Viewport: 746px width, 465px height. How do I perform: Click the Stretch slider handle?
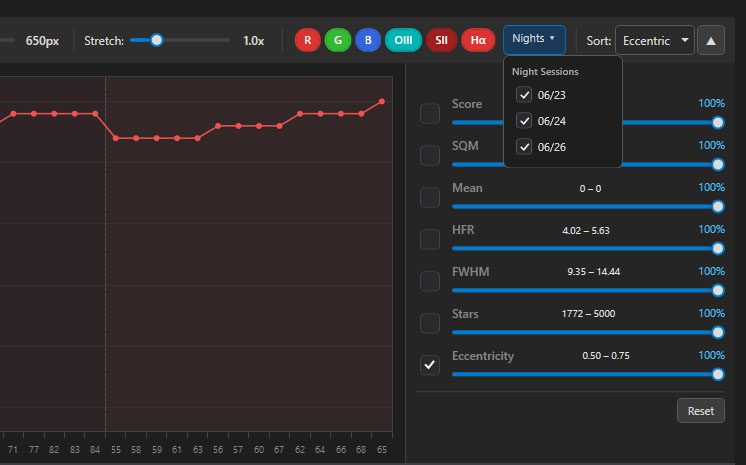click(156, 40)
